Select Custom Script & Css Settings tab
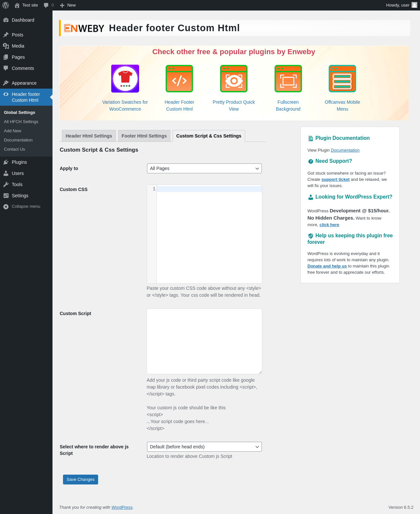Screen dimensions: 420x514 [209, 136]
